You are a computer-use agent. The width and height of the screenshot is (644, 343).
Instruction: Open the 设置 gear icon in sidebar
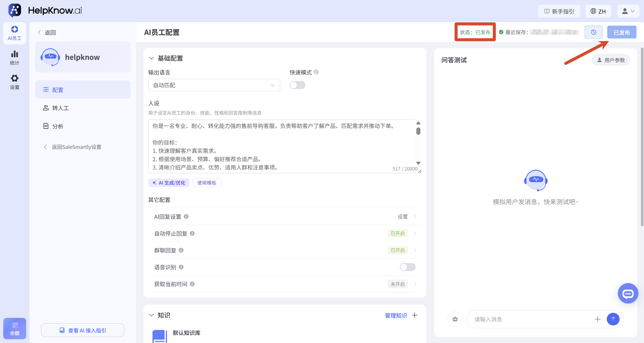[x=15, y=82]
